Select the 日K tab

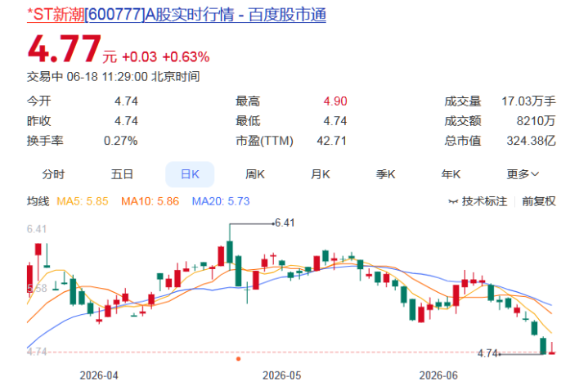coord(190,174)
